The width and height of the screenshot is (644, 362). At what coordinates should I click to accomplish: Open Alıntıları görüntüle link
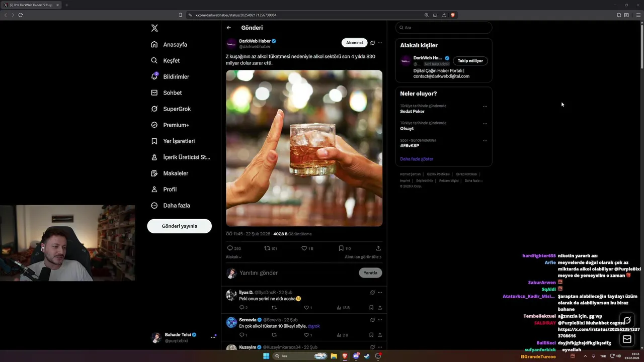(363, 257)
